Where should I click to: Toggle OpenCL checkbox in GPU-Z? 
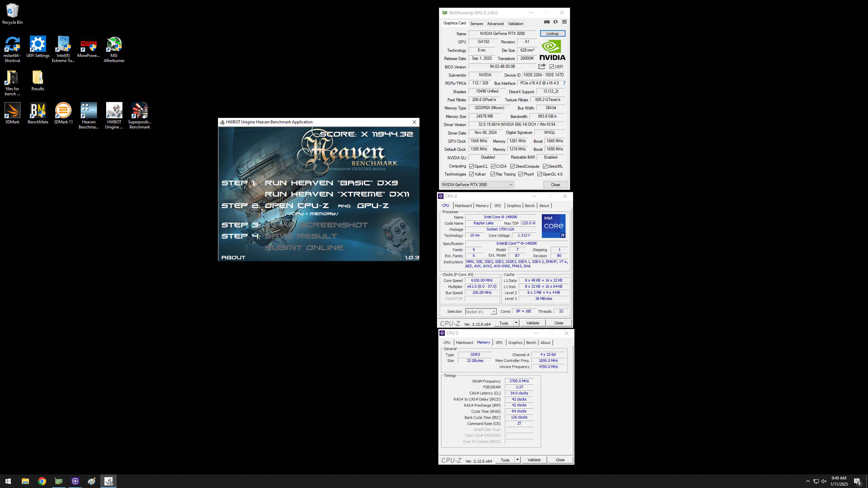[x=471, y=166]
